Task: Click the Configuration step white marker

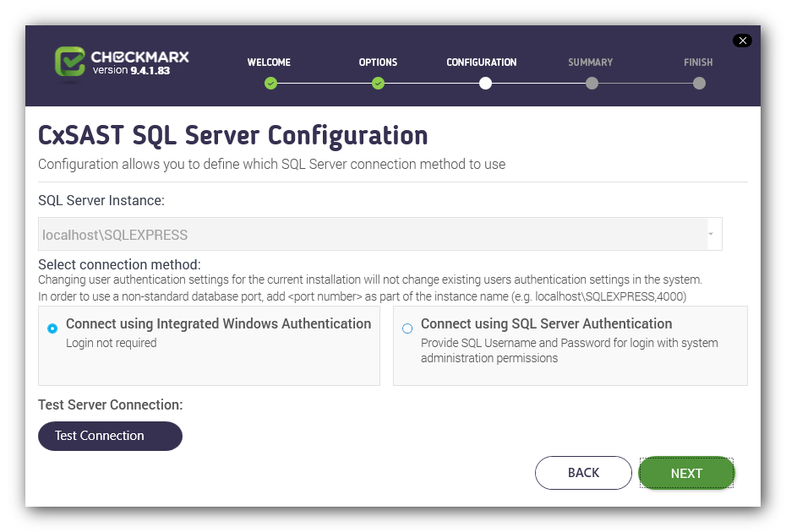Action: point(485,83)
